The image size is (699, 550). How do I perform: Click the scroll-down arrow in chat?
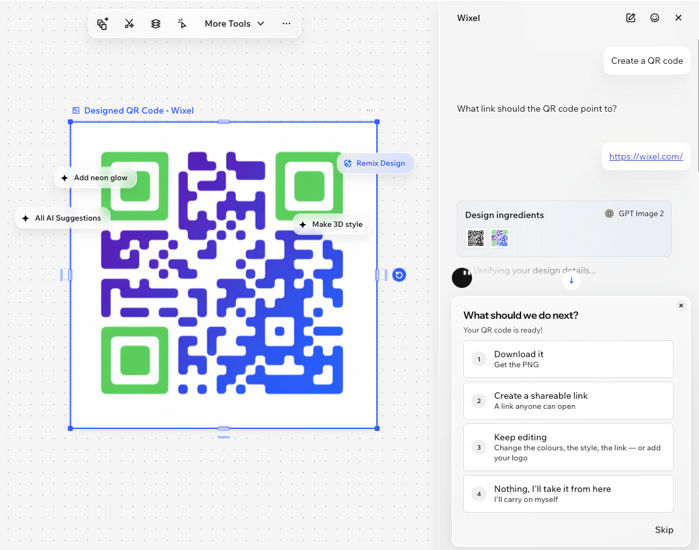tap(571, 280)
